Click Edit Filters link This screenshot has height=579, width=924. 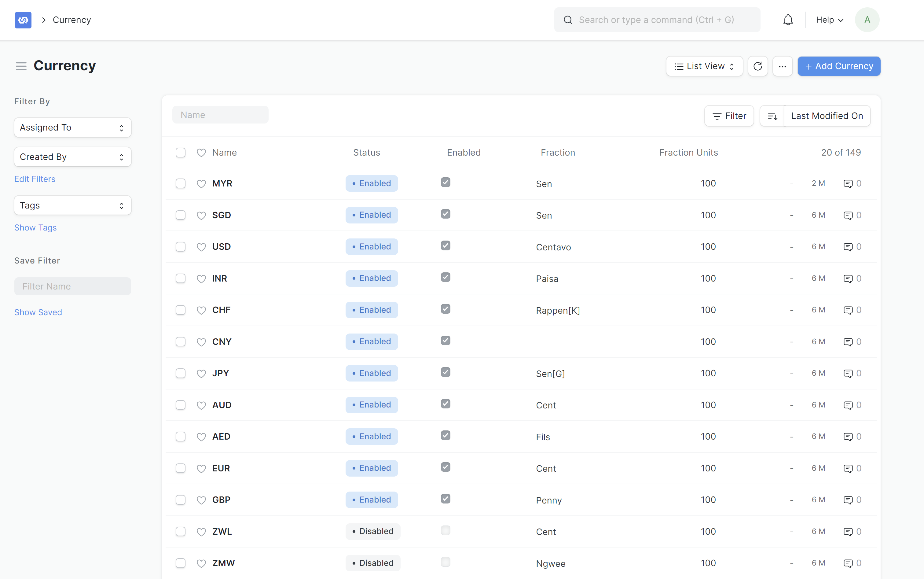35,179
